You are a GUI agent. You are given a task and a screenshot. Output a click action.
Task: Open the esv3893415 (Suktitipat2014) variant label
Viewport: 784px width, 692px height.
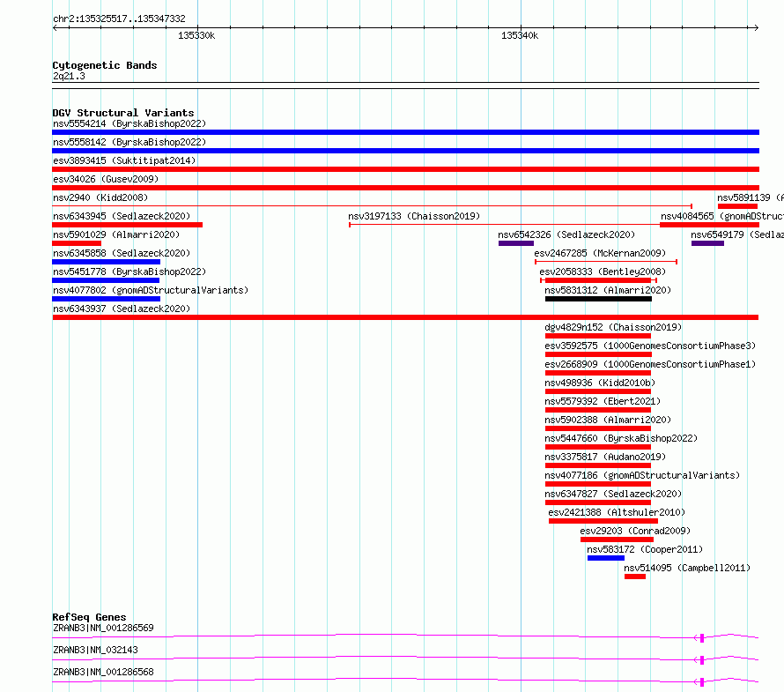coord(124,160)
